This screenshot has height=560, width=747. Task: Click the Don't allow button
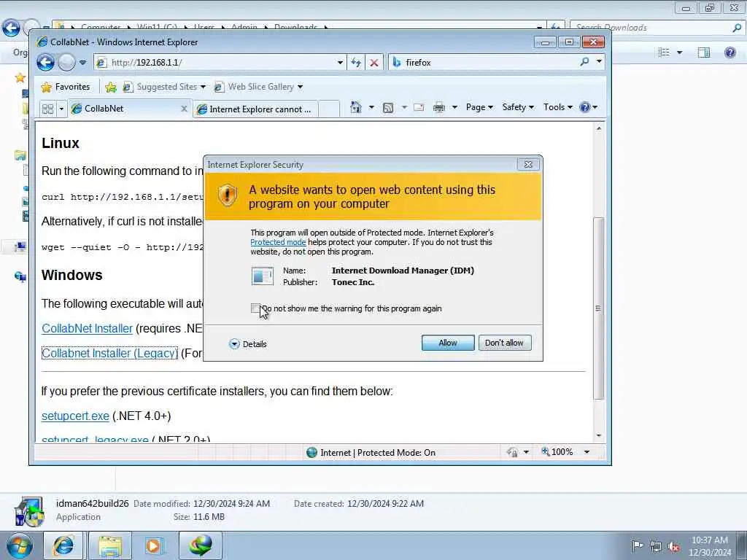coord(505,343)
